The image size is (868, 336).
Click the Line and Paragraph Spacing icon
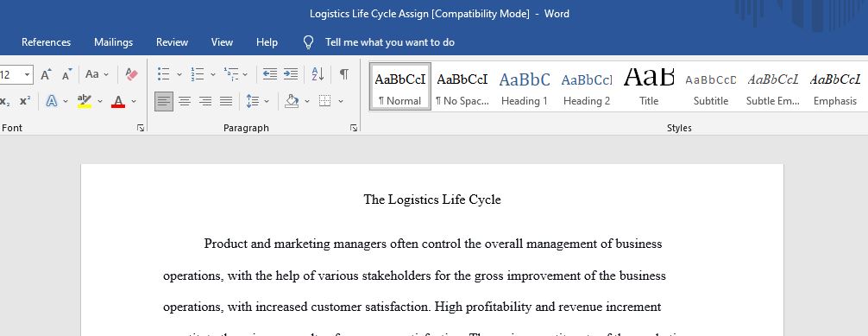[253, 101]
